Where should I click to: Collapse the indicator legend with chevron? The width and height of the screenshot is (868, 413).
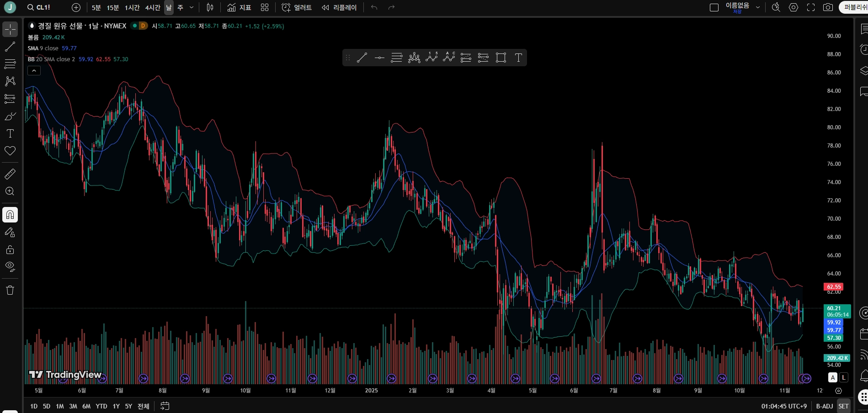(34, 70)
